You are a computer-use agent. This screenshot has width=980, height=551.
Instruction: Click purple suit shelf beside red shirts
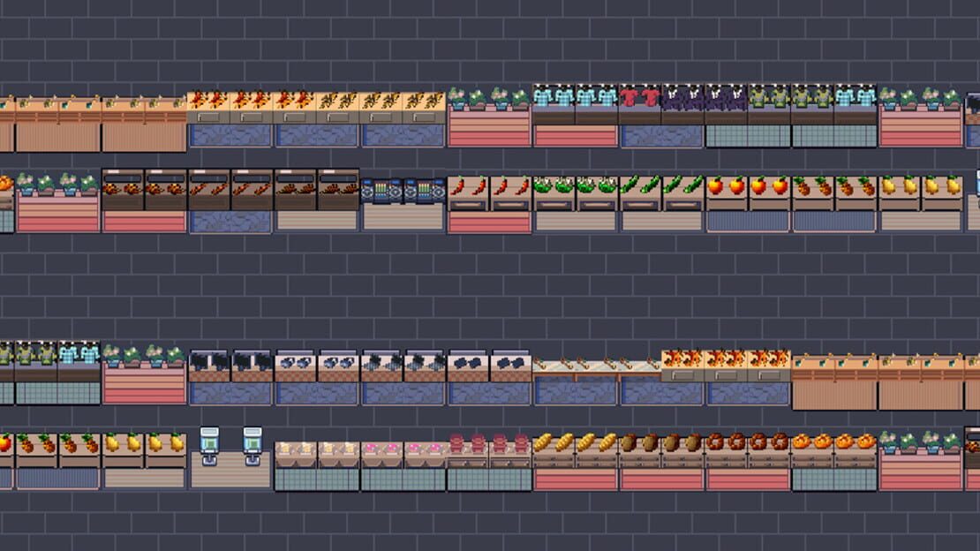pos(682,105)
